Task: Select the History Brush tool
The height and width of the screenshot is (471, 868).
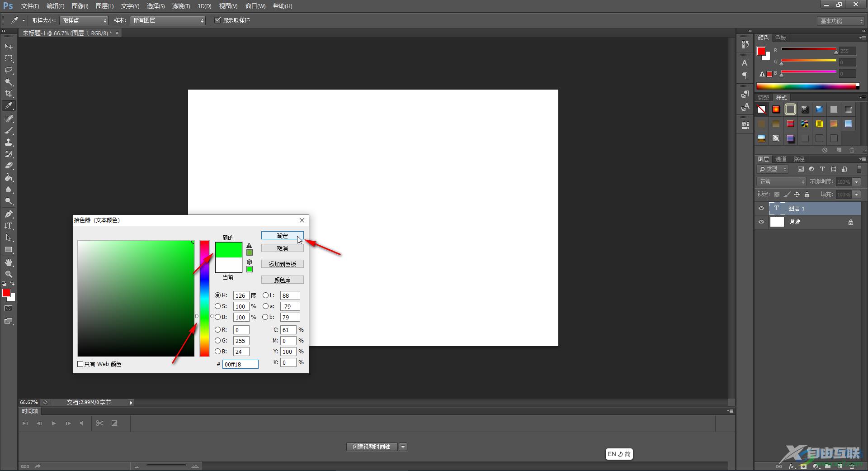Action: point(9,154)
